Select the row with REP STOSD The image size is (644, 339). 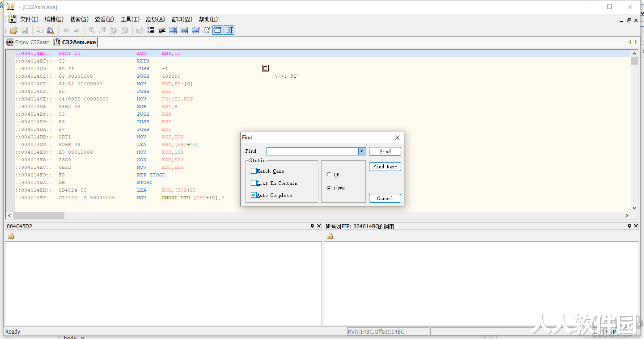[322, 175]
